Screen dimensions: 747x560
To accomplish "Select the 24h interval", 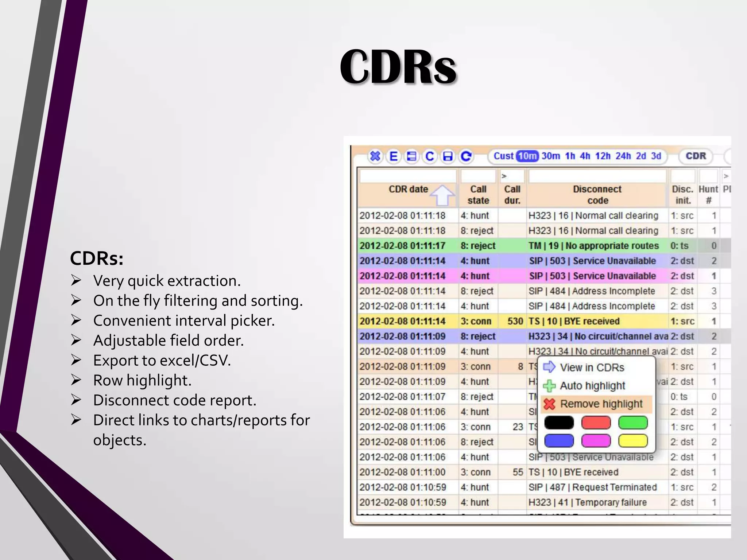I will [623, 156].
